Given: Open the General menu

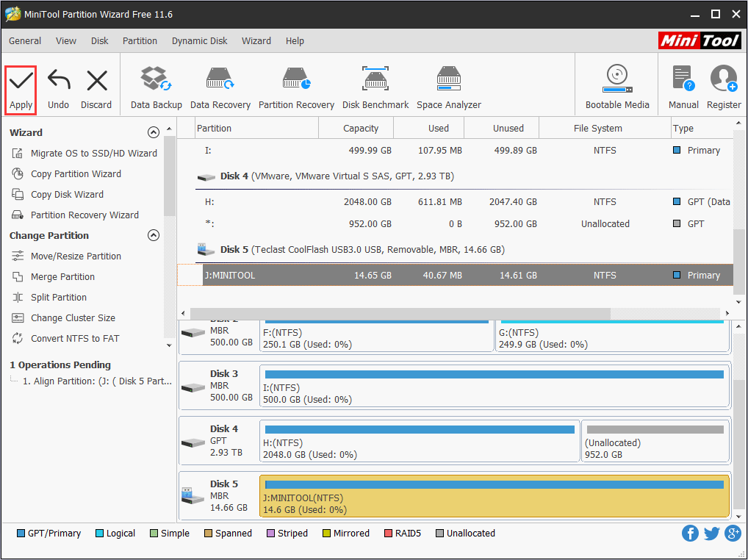Looking at the screenshot, I should (25, 41).
